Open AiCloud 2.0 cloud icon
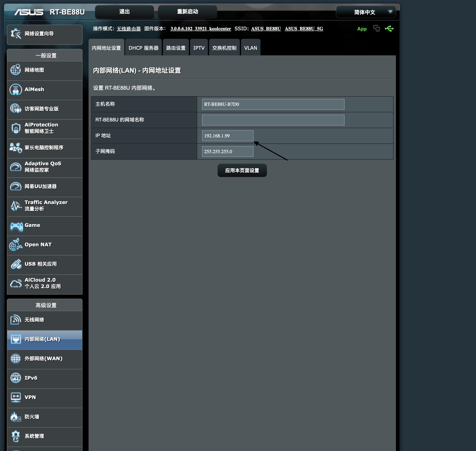 [16, 283]
